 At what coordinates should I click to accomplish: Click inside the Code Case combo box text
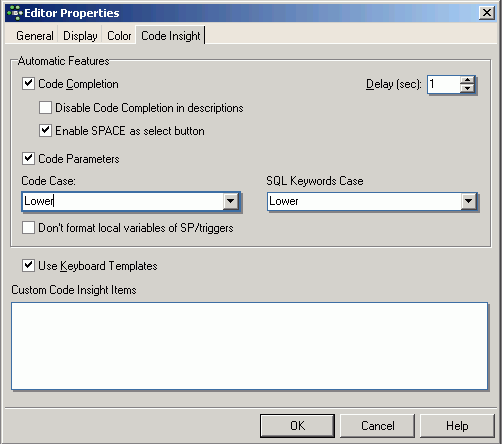click(x=123, y=201)
